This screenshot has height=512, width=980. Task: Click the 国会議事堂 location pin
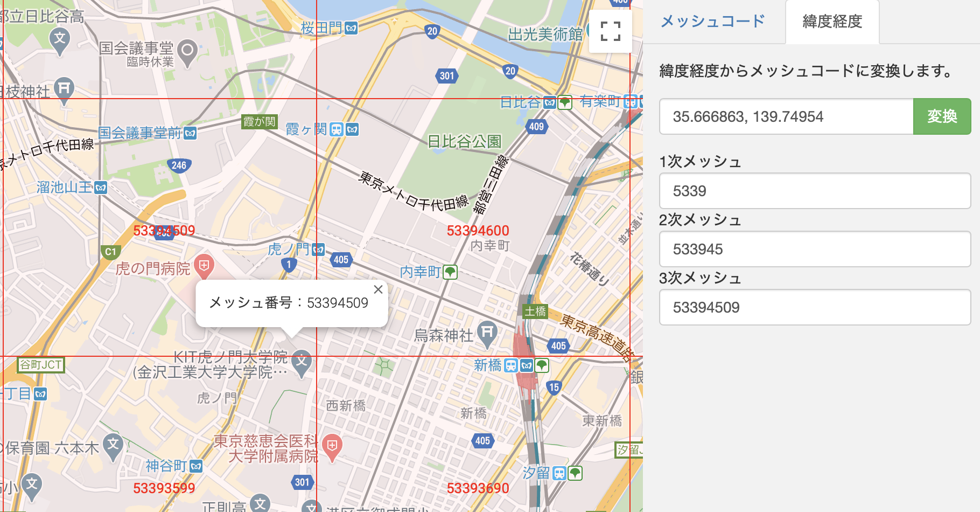187,53
